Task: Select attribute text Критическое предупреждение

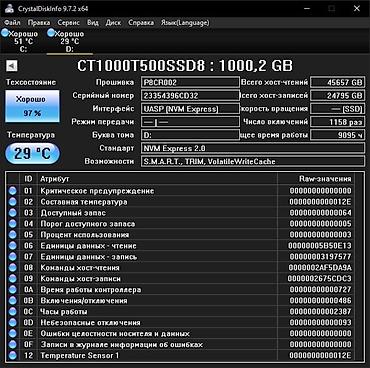Action: click(97, 191)
